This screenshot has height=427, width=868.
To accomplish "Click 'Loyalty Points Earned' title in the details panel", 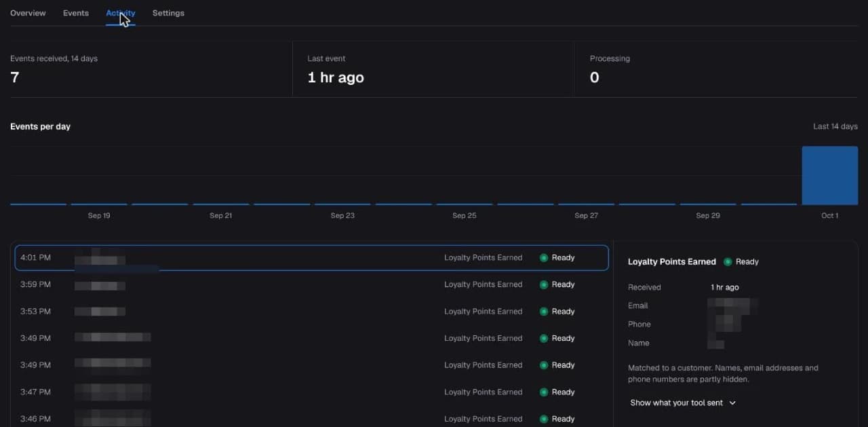I will (x=672, y=261).
